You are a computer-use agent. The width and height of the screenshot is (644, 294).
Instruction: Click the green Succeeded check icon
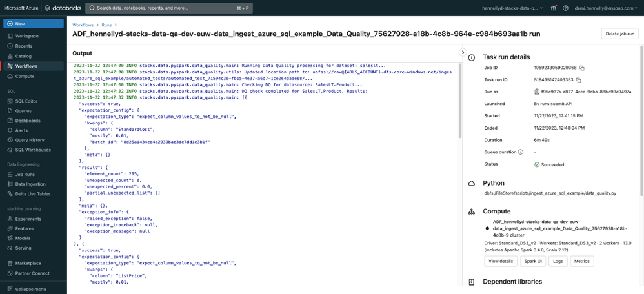coord(536,164)
